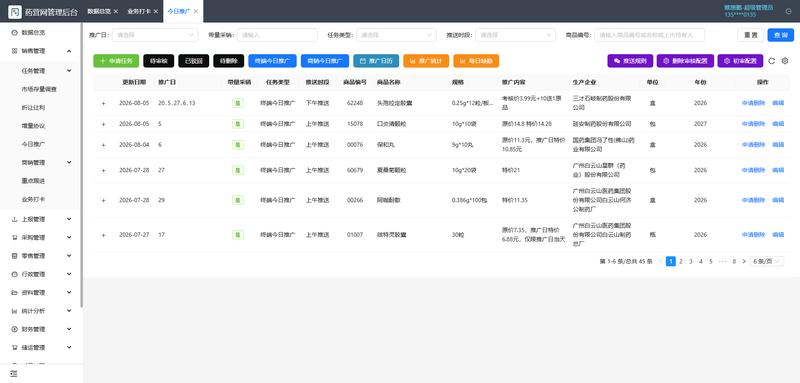Focus the 商品编号 search input

coord(650,35)
